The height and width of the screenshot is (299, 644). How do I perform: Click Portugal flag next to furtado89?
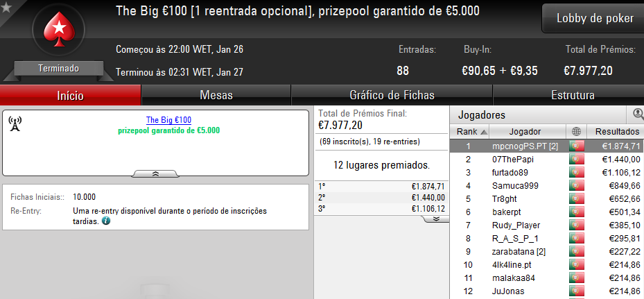click(x=576, y=172)
